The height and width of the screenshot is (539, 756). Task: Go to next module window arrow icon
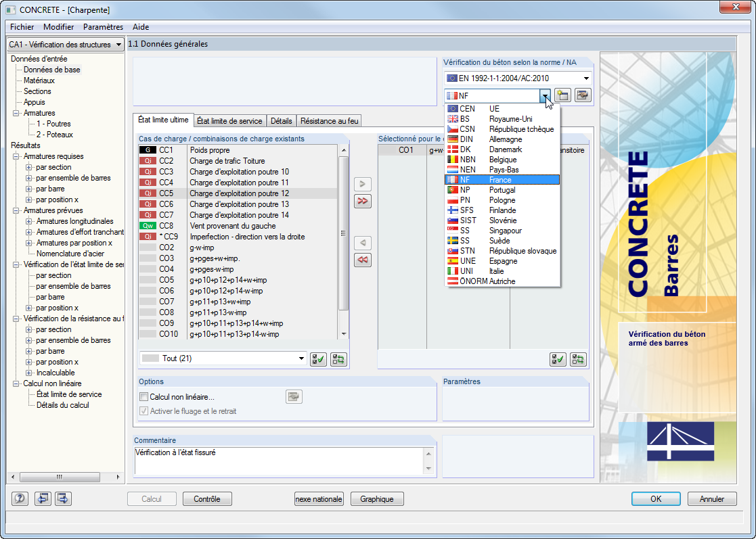click(63, 498)
